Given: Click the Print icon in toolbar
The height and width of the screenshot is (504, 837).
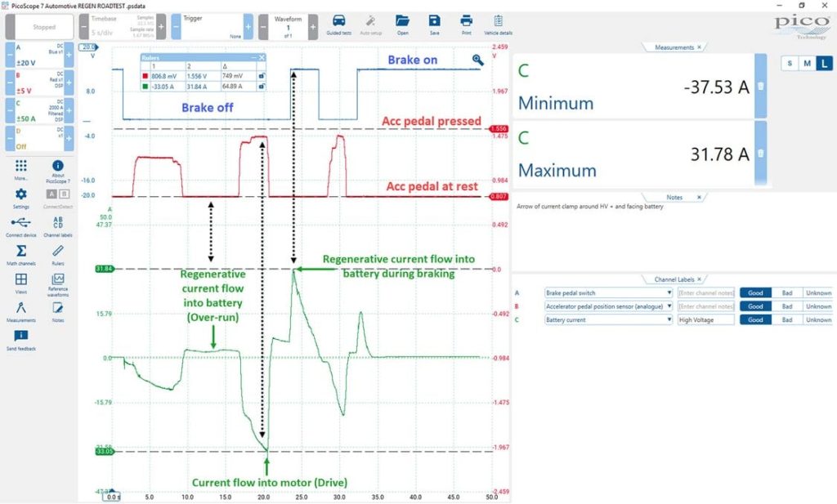Looking at the screenshot, I should (466, 21).
